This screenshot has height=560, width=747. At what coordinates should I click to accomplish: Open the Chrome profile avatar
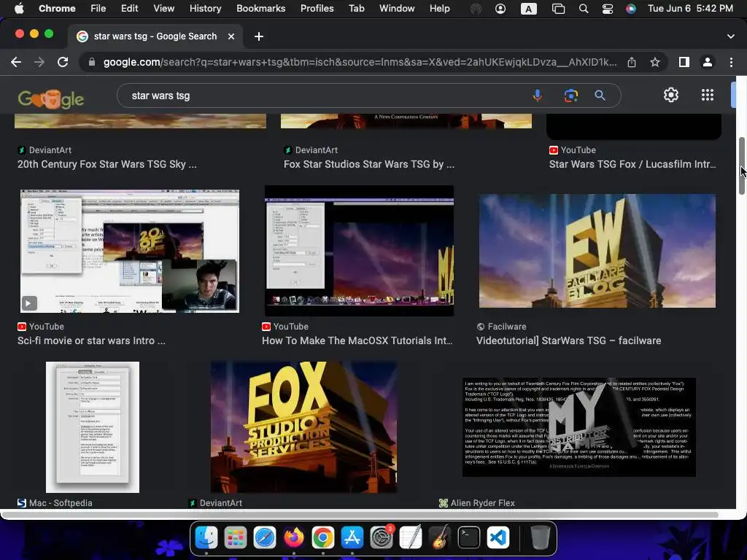coord(708,62)
